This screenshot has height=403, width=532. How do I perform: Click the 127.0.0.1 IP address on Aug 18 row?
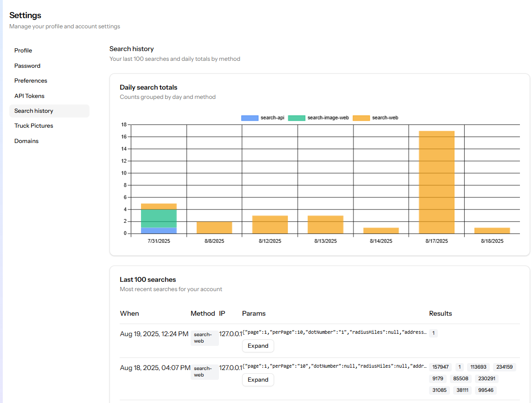(231, 366)
